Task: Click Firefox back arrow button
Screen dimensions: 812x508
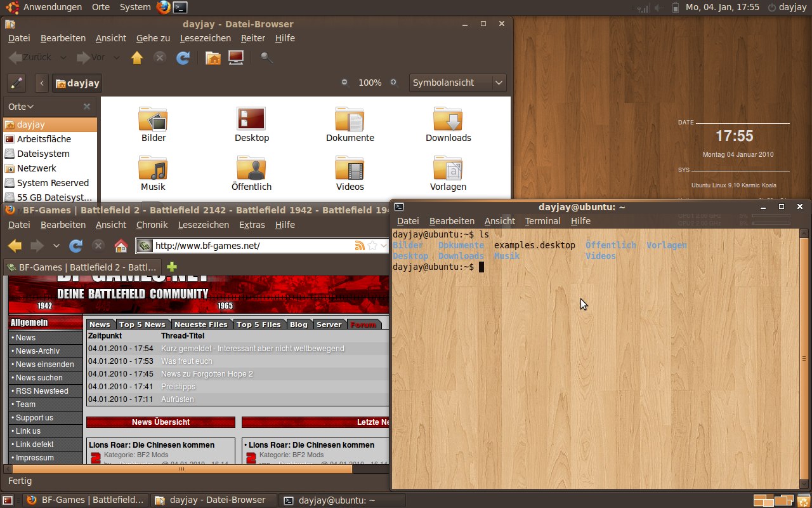Action: pos(15,246)
